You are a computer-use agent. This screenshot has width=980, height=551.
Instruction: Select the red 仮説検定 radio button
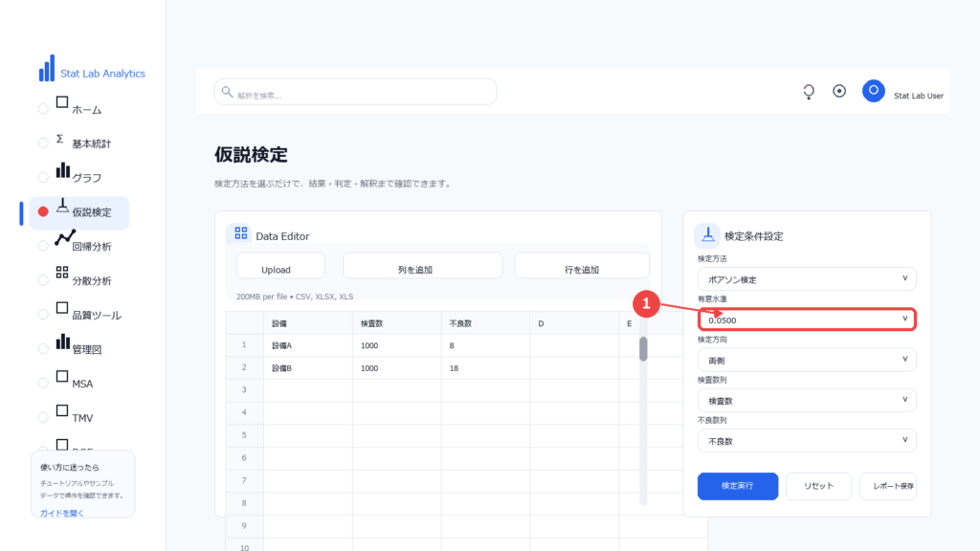43,211
